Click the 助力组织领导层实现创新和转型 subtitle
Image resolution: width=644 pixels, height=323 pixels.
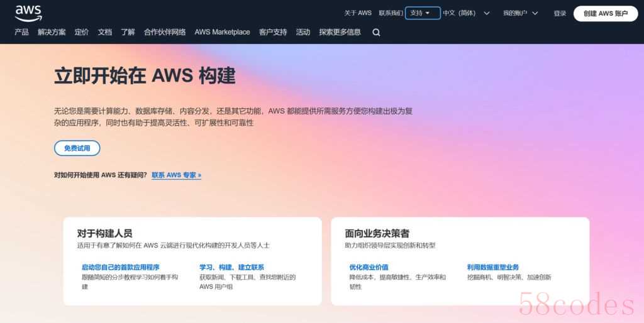(x=390, y=246)
